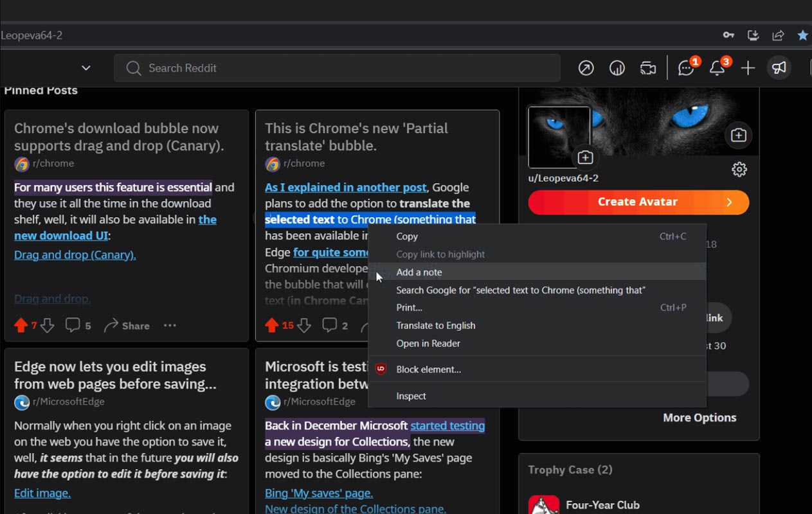
Task: Open the notifications bell with 3 alerts
Action: tap(718, 67)
